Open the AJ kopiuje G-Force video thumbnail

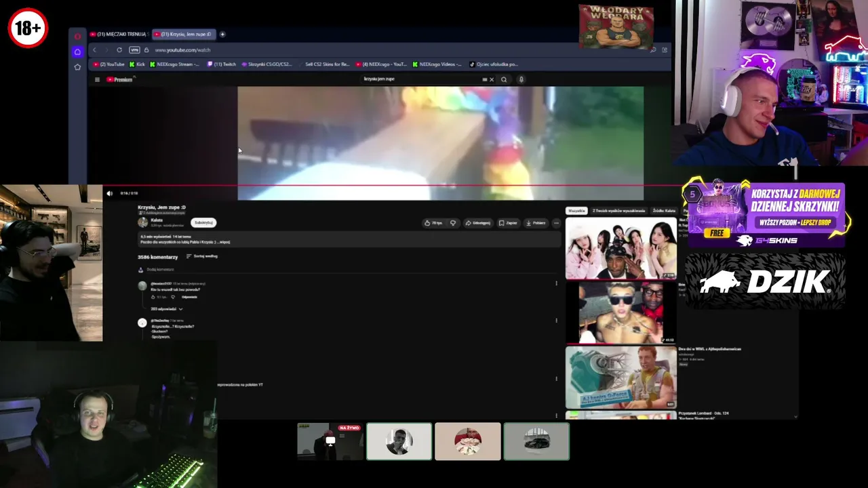pyautogui.click(x=621, y=378)
